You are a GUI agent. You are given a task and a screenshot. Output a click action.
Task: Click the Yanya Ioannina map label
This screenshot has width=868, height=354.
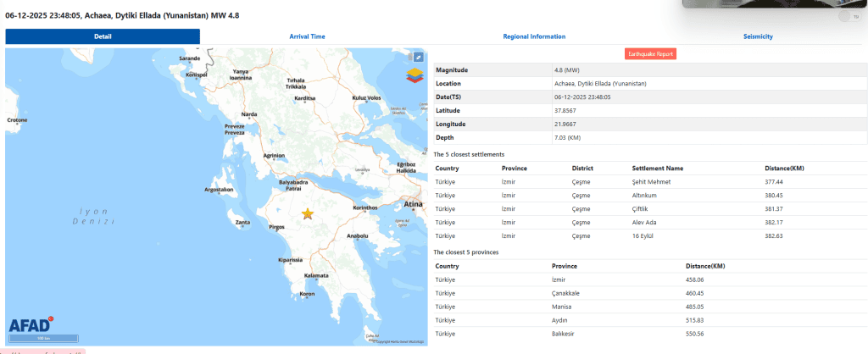coord(242,75)
